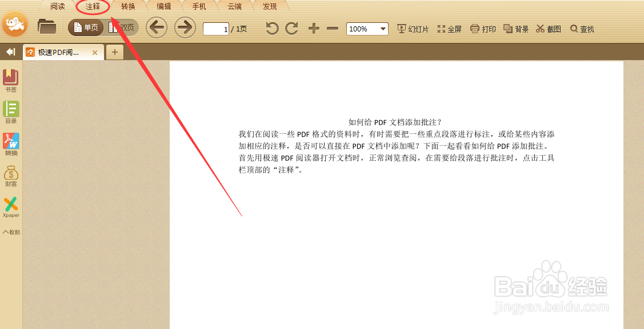This screenshot has width=644, height=329.
Task: Switch to single page view (单页)
Action: point(86,27)
